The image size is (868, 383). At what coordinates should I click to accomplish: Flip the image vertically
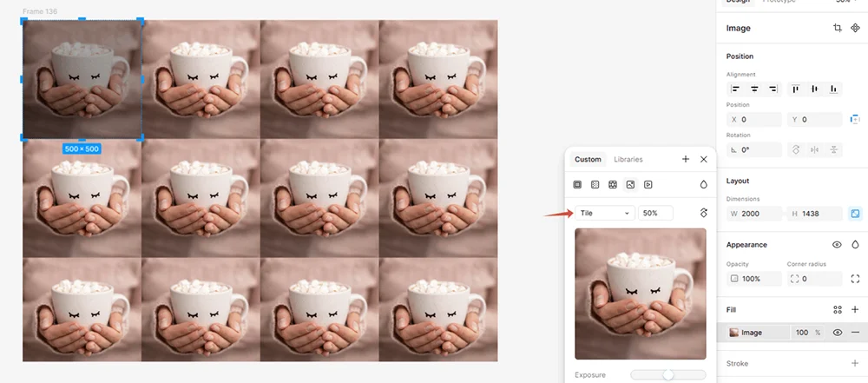(833, 149)
